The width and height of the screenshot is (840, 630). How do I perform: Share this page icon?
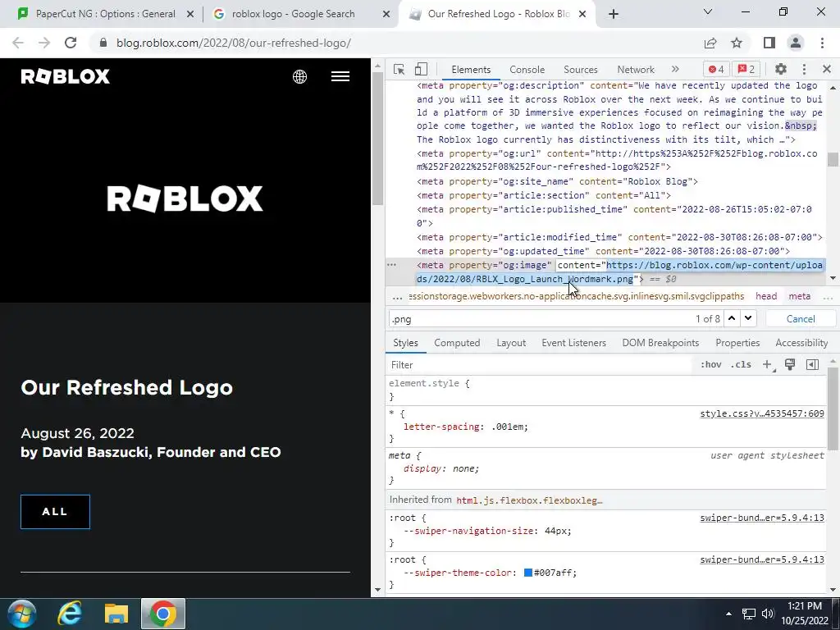pos(710,43)
